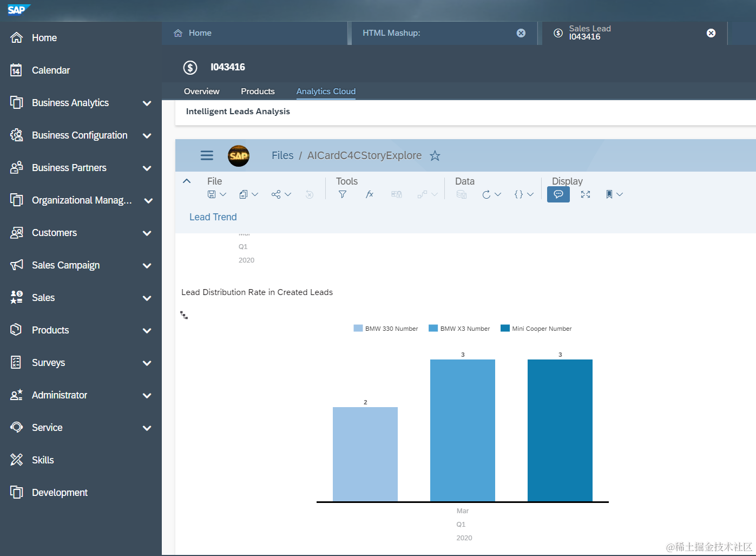Click the reset-story icon under File
The image size is (756, 556).
[310, 194]
